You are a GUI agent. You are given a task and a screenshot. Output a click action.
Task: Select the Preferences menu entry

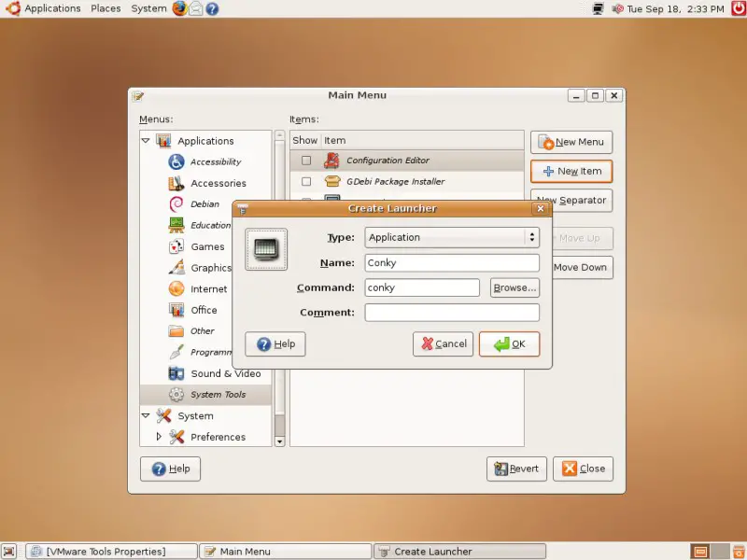click(x=218, y=437)
